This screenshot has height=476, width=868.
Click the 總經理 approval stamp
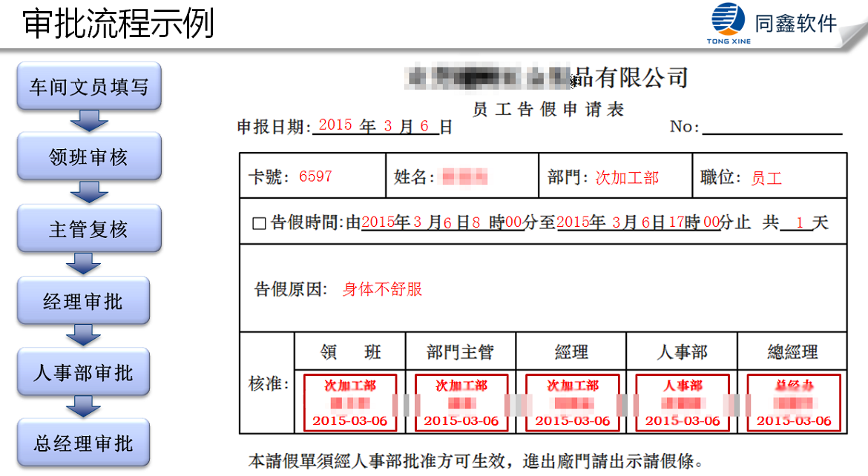coord(793,403)
